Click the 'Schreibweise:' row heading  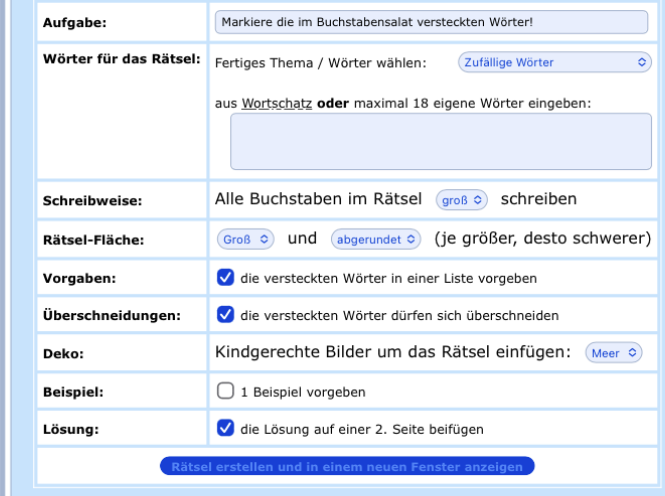91,200
